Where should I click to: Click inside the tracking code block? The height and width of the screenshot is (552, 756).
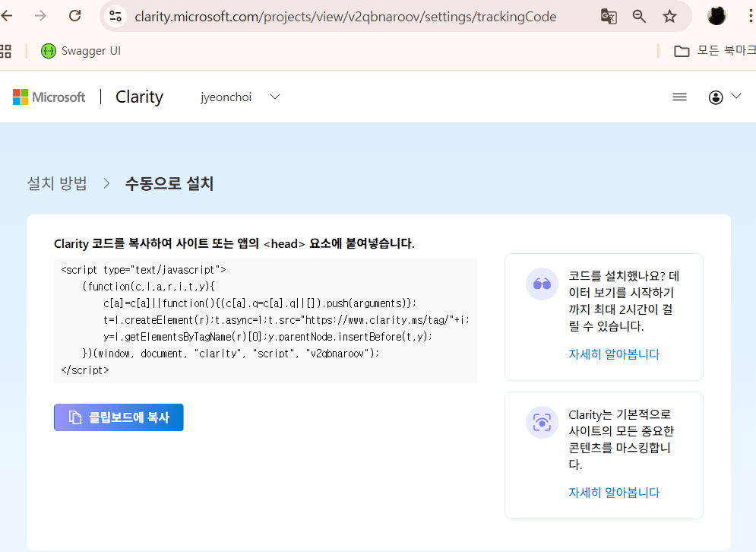click(265, 320)
